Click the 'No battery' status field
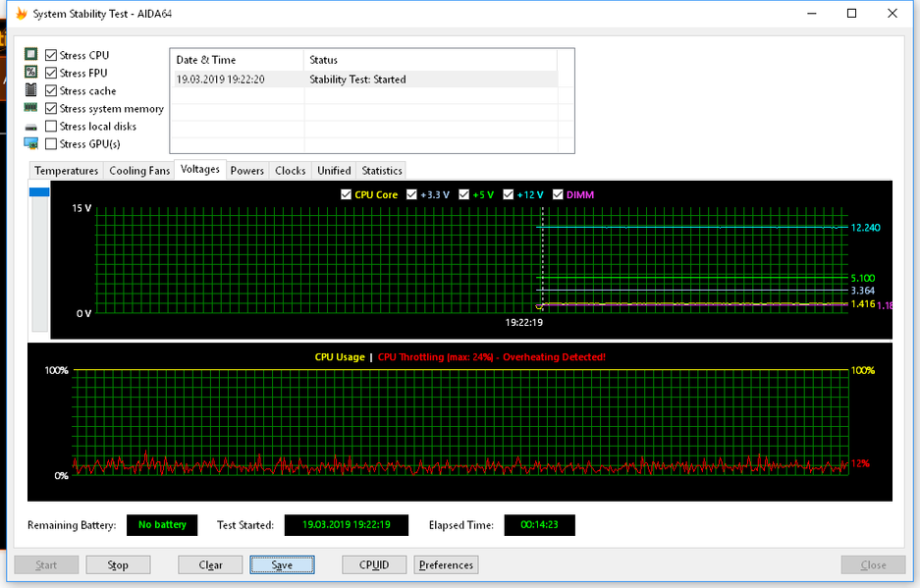Viewport: 920px width, 588px height. [x=162, y=524]
